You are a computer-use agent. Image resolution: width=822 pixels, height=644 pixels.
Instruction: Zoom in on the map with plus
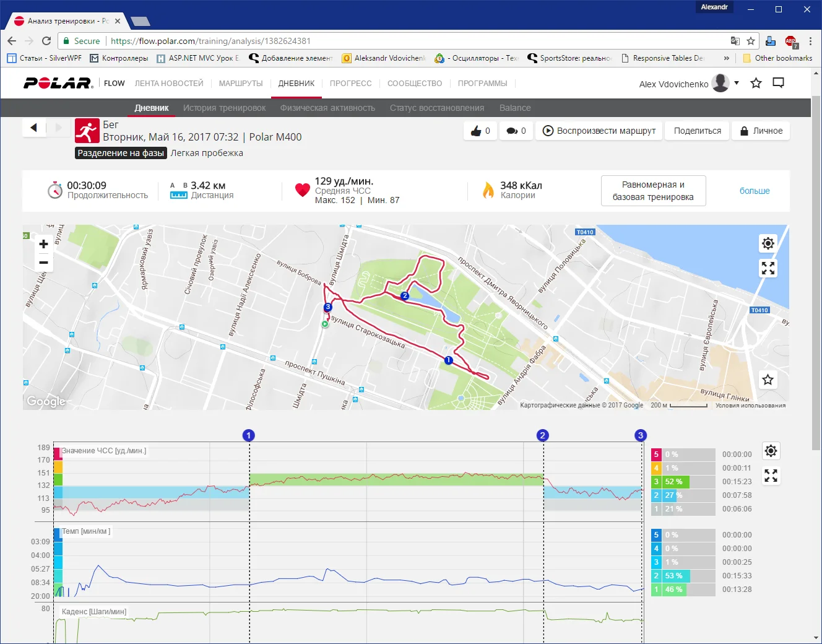(43, 244)
